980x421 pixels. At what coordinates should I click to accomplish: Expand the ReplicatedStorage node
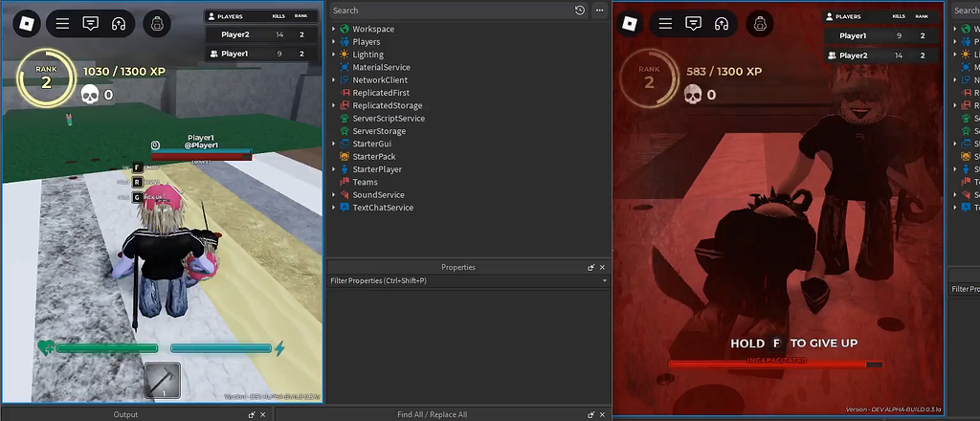(x=334, y=105)
